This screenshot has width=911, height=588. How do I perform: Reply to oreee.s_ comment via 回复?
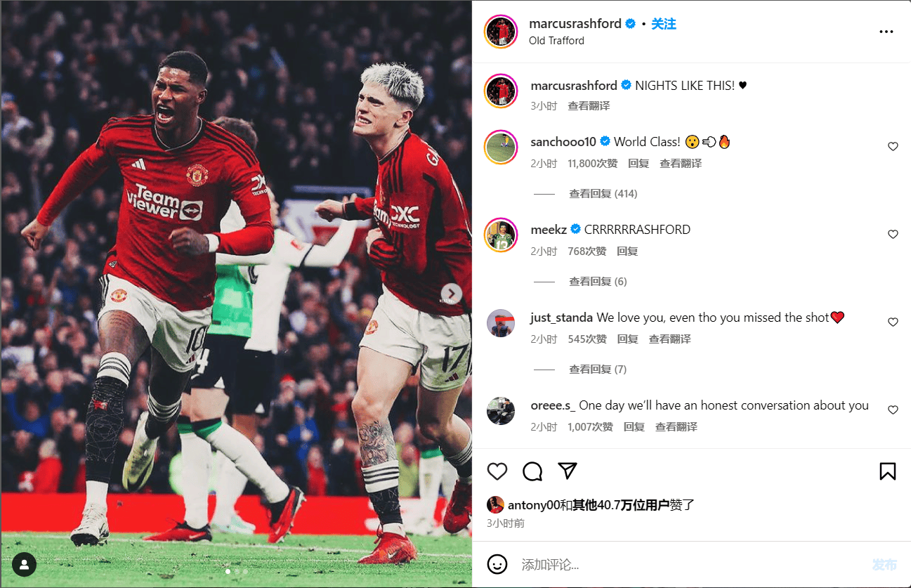pos(634,427)
